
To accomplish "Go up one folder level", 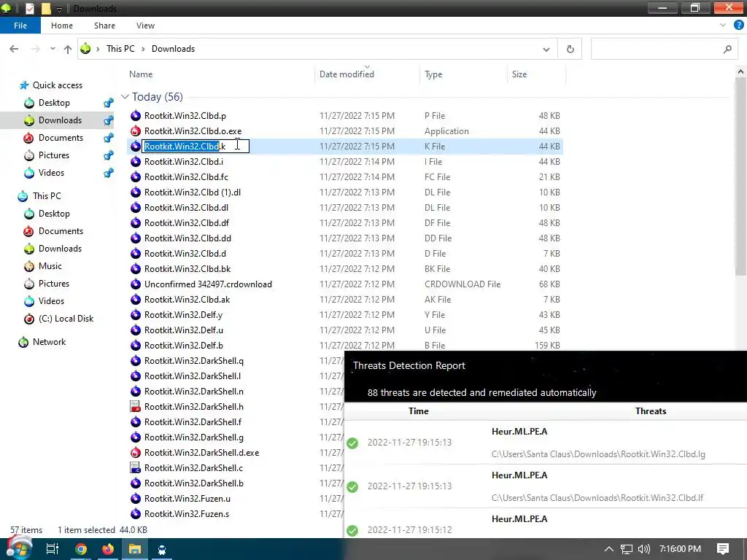I will coord(68,49).
